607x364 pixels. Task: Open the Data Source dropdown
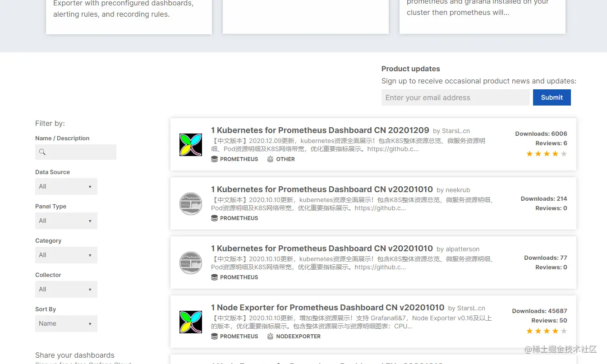(x=66, y=186)
